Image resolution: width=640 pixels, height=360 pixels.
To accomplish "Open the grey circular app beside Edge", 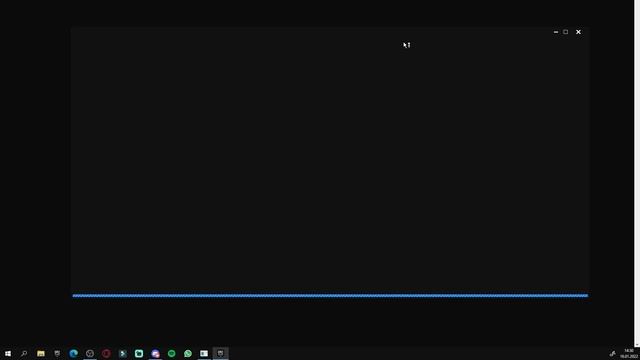I will coord(90,353).
